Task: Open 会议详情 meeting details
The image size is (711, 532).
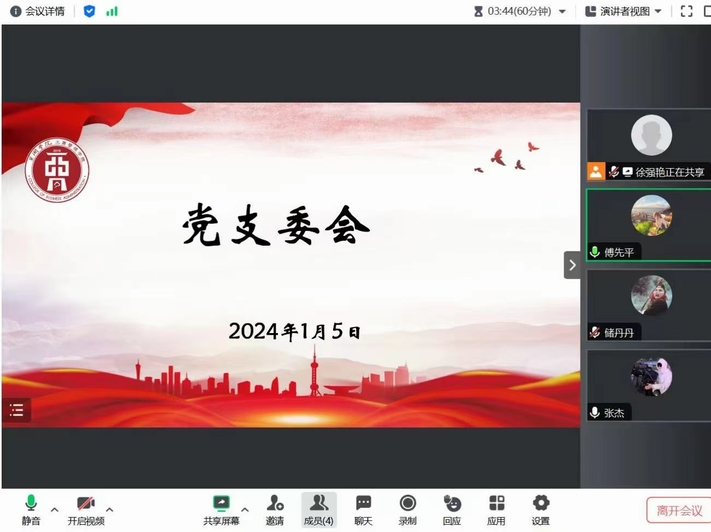Action: [38, 11]
